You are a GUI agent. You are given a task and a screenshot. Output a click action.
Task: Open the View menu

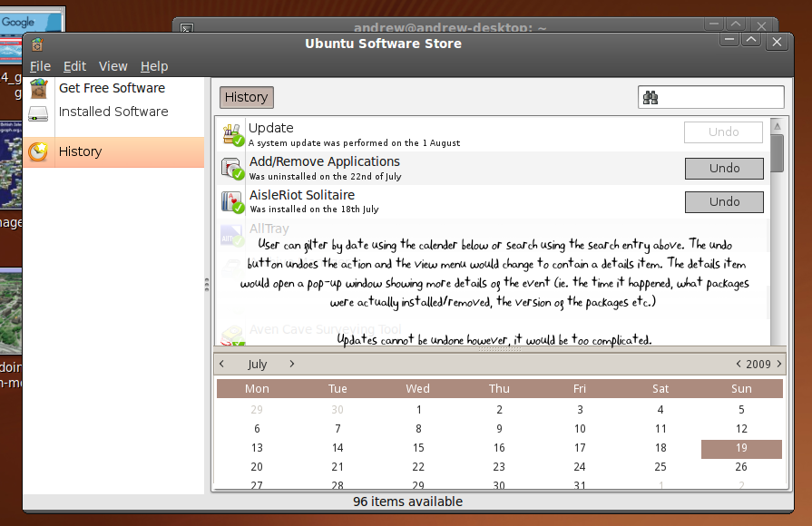coord(113,66)
